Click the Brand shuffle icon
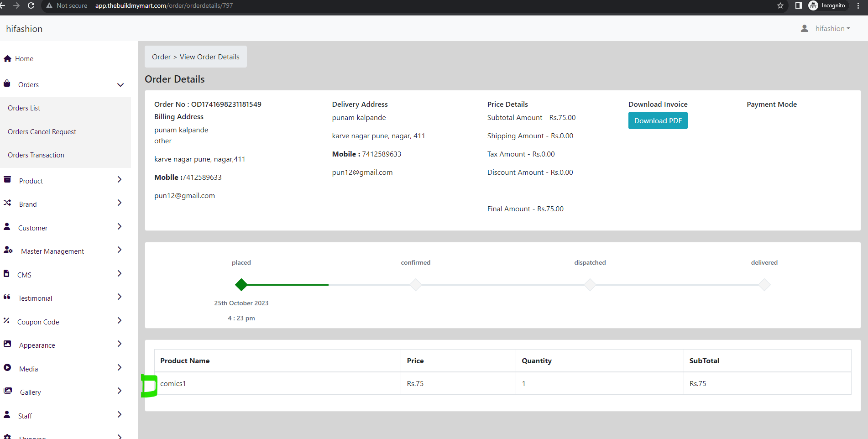 [7, 203]
